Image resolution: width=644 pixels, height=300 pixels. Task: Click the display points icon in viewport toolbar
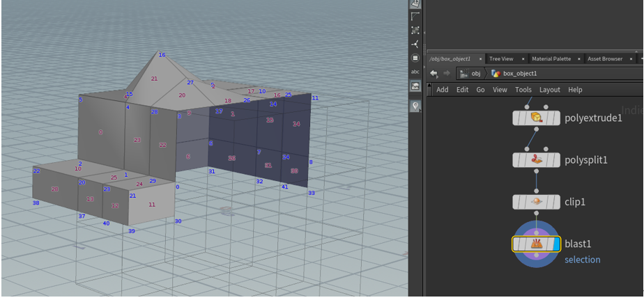(415, 30)
